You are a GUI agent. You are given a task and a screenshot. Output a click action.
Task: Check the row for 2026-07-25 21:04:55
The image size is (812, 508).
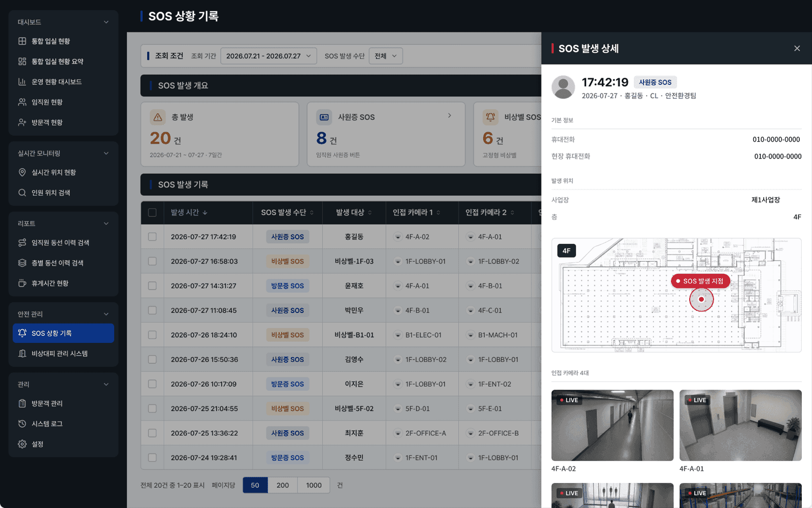152,408
